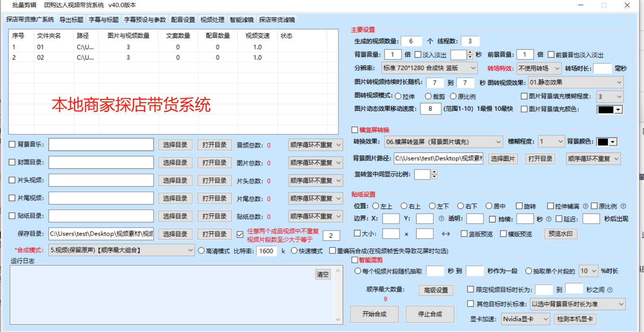Screen dimensions: 644x332
Task: Enable the 背景音乐 checkbox
Action: point(12,145)
